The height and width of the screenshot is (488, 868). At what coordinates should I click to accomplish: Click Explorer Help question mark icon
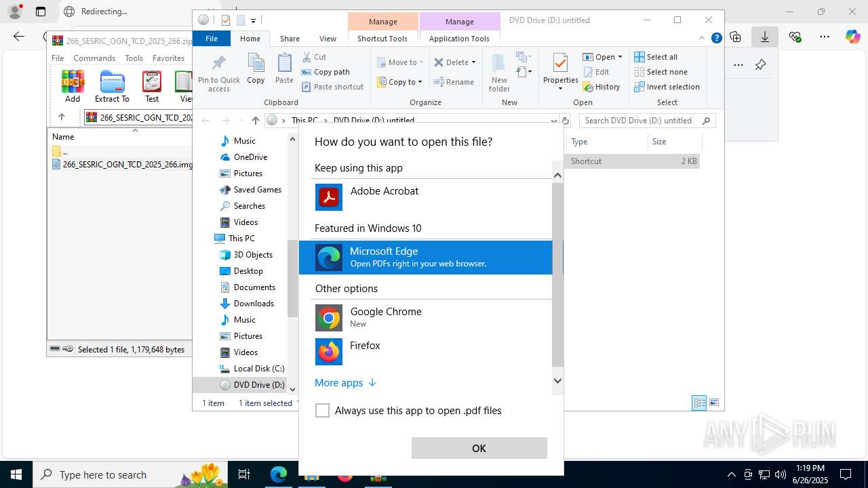click(x=716, y=39)
